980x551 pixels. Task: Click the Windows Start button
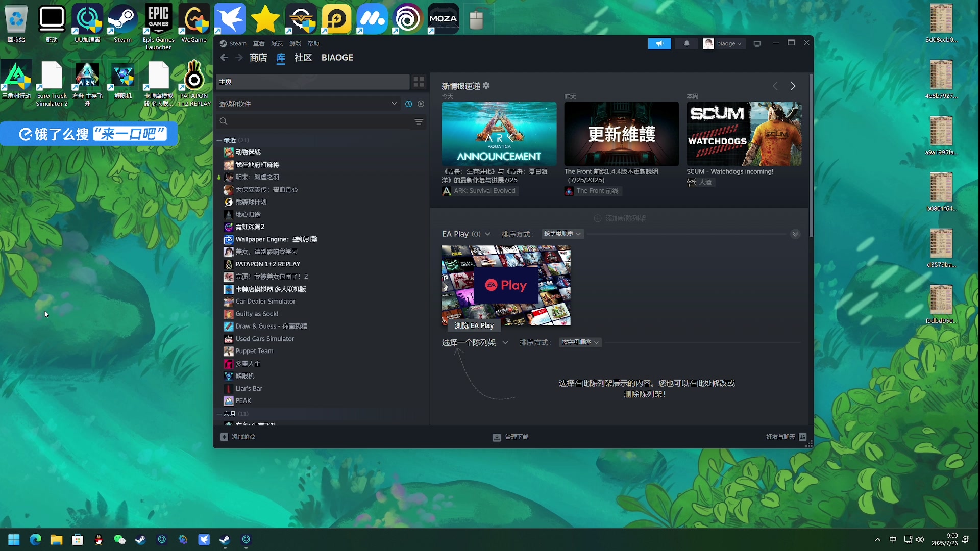tap(14, 540)
